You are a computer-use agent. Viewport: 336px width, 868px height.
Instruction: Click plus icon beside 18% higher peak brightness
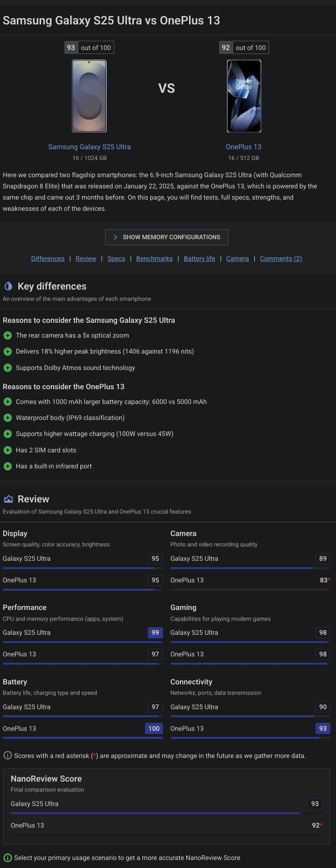point(8,351)
